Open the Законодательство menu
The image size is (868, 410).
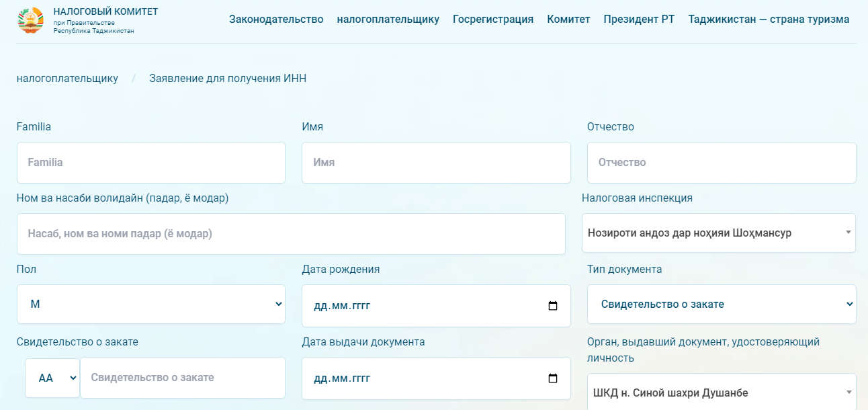pos(276,19)
